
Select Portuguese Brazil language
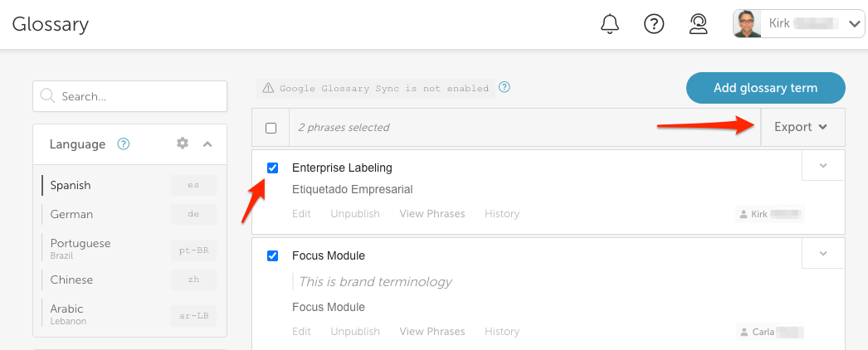[x=80, y=247]
